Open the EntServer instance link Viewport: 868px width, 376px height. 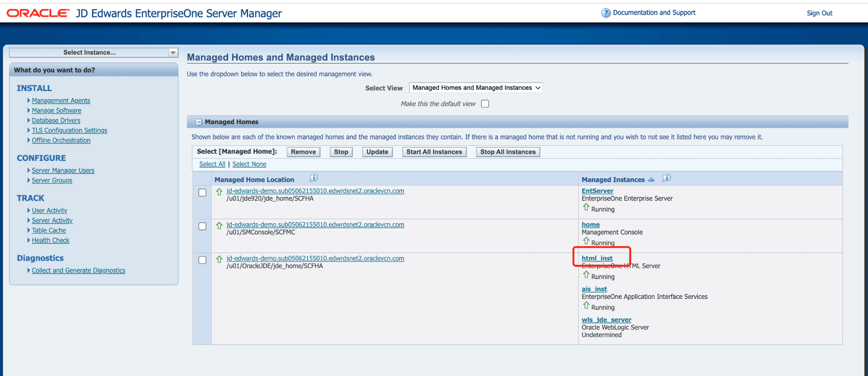[x=597, y=191]
